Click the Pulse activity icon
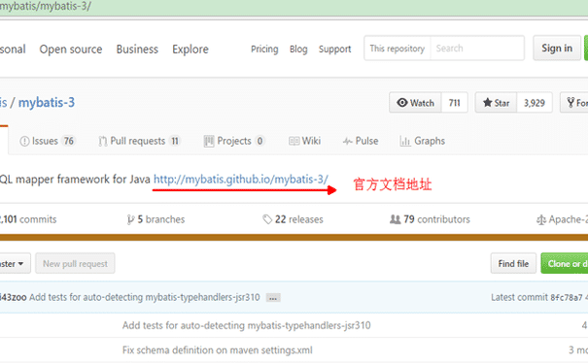The width and height of the screenshot is (588, 364). (348, 141)
